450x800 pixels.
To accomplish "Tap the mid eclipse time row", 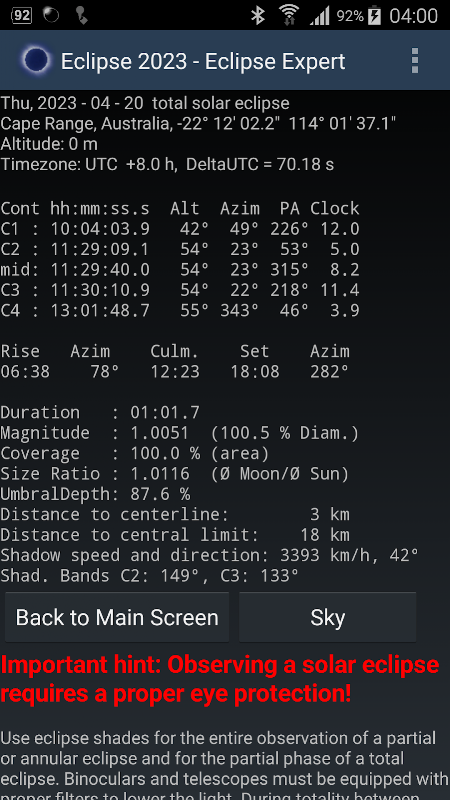I will tap(180, 270).
